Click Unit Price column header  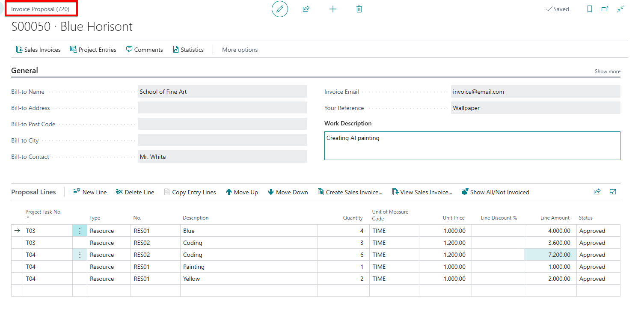click(454, 218)
